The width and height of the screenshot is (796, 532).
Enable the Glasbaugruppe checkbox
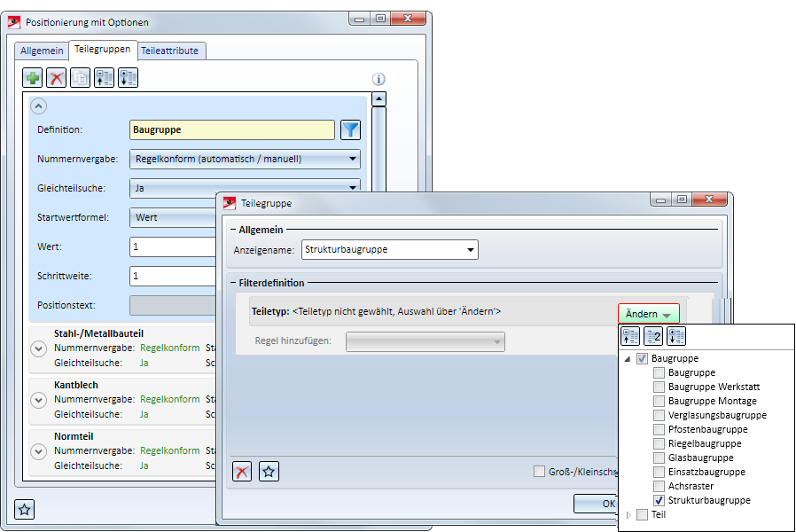tap(659, 458)
